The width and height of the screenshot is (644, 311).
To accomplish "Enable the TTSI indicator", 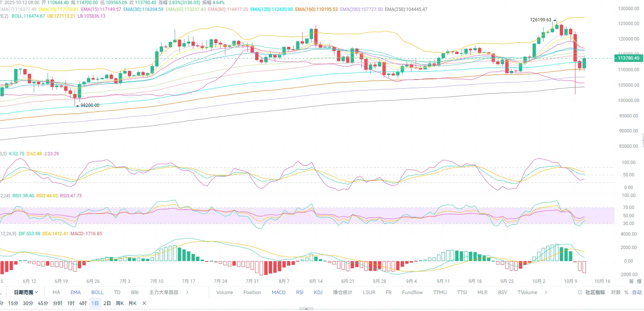I will pyautogui.click(x=462, y=292).
